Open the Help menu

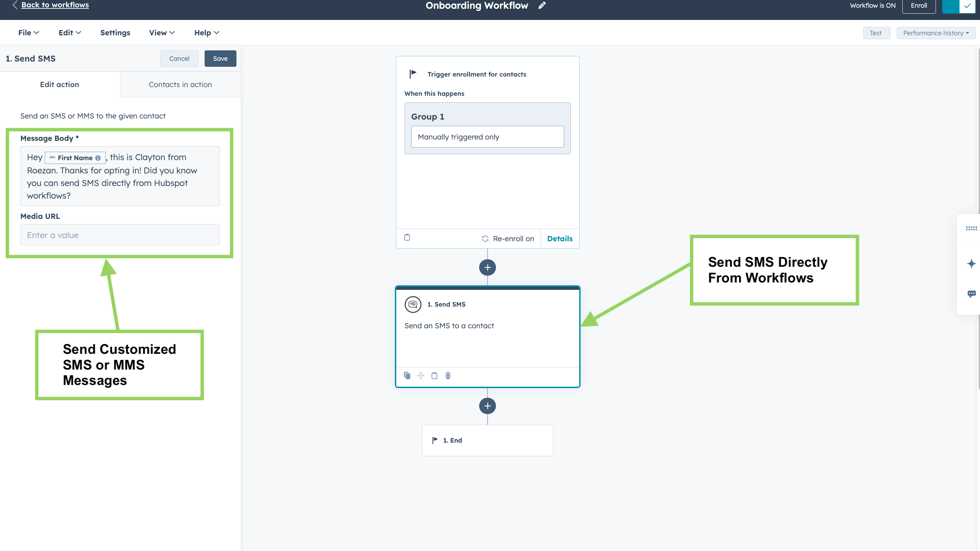(206, 33)
